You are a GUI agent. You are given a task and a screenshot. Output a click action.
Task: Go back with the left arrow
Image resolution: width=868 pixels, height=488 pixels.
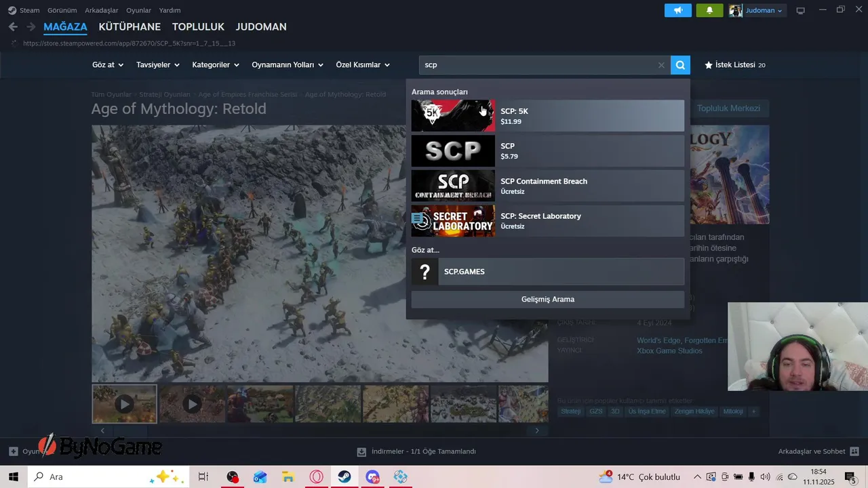tap(13, 27)
